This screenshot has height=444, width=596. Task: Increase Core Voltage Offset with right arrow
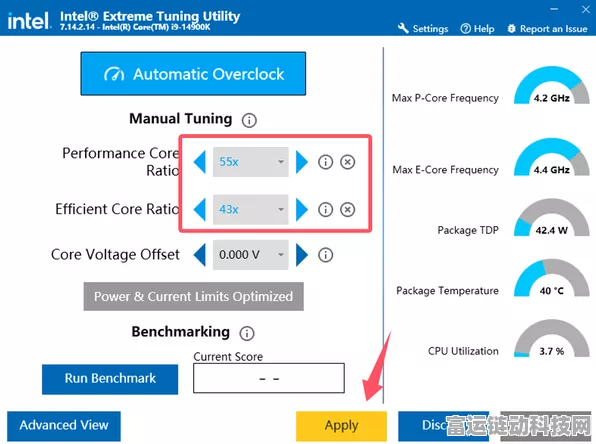pyautogui.click(x=302, y=255)
